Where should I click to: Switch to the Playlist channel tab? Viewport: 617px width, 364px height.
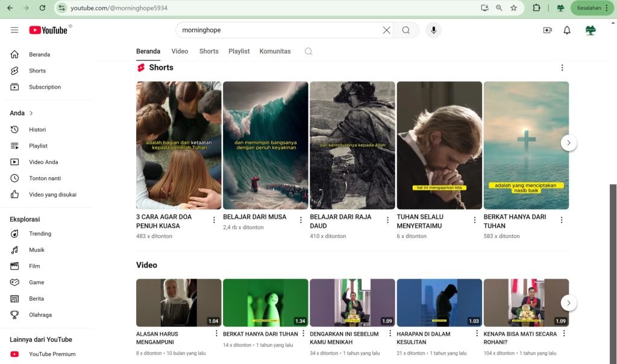pos(239,51)
